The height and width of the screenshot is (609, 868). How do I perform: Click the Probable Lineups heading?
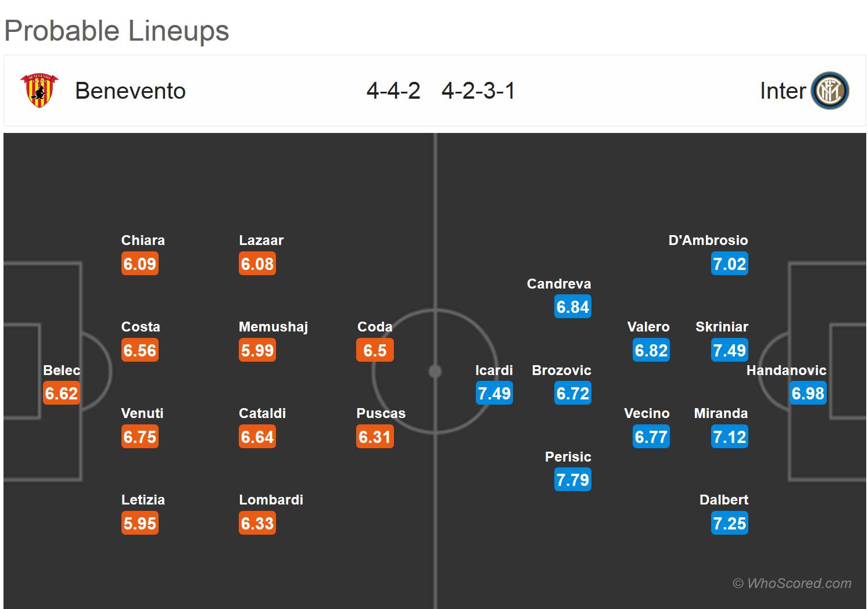coord(117,31)
